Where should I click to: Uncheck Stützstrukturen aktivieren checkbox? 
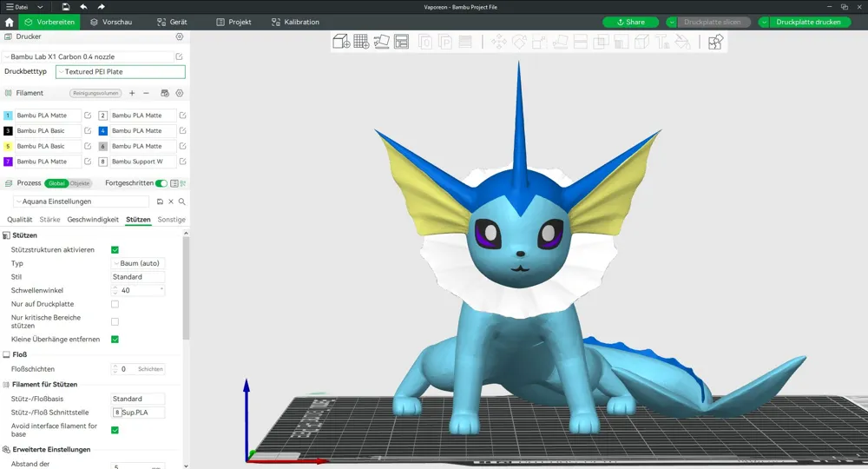click(115, 250)
